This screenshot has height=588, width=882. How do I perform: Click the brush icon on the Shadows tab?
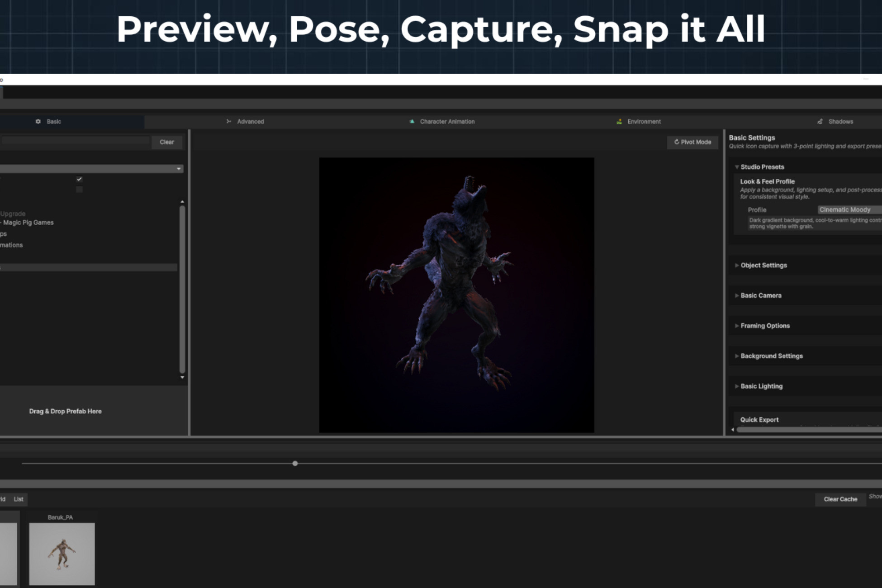[x=820, y=121]
